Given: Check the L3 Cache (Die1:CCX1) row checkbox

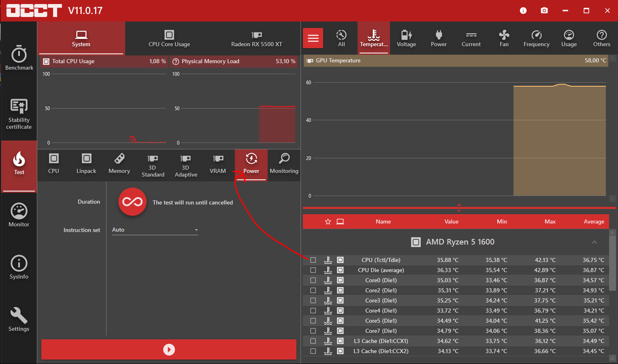Looking at the screenshot, I should click(313, 341).
